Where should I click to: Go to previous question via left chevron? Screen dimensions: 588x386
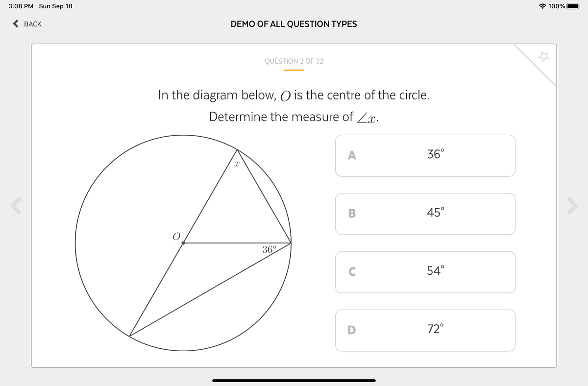point(15,206)
